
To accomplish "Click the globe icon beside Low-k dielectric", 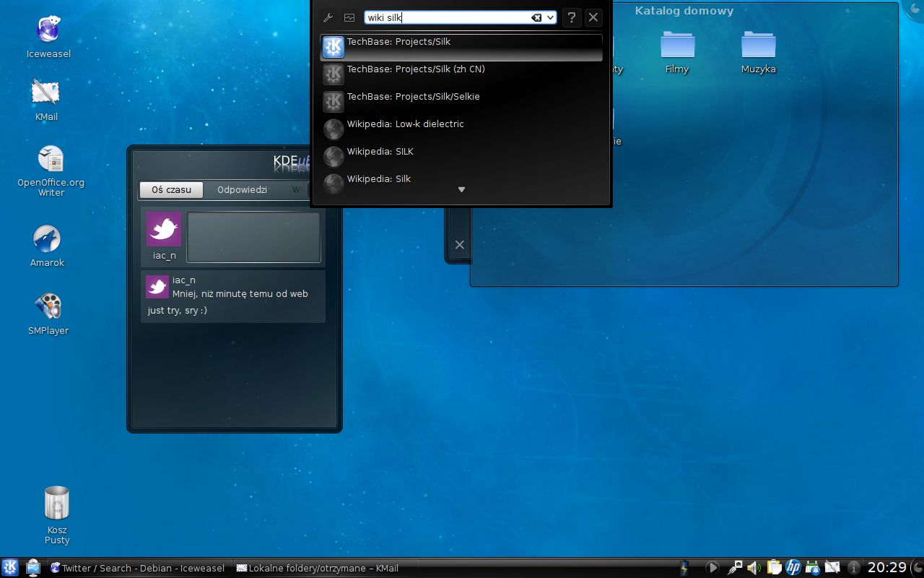I will point(334,129).
